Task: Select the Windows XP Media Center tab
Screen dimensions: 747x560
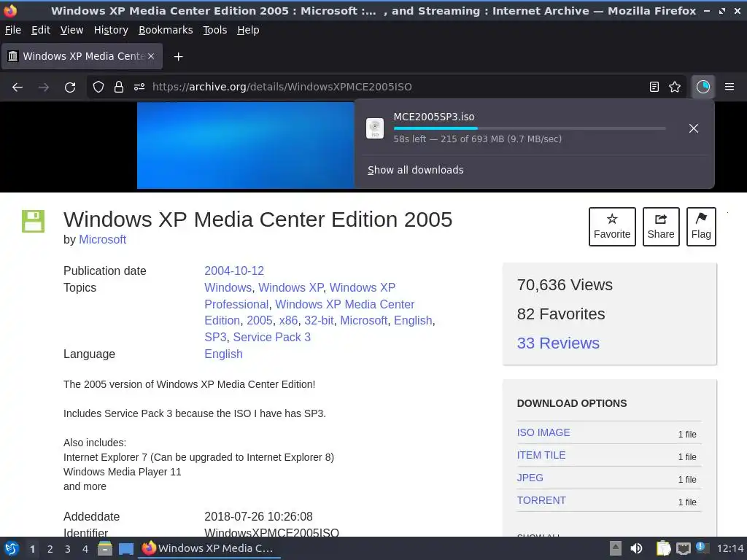Action: pyautogui.click(x=82, y=56)
